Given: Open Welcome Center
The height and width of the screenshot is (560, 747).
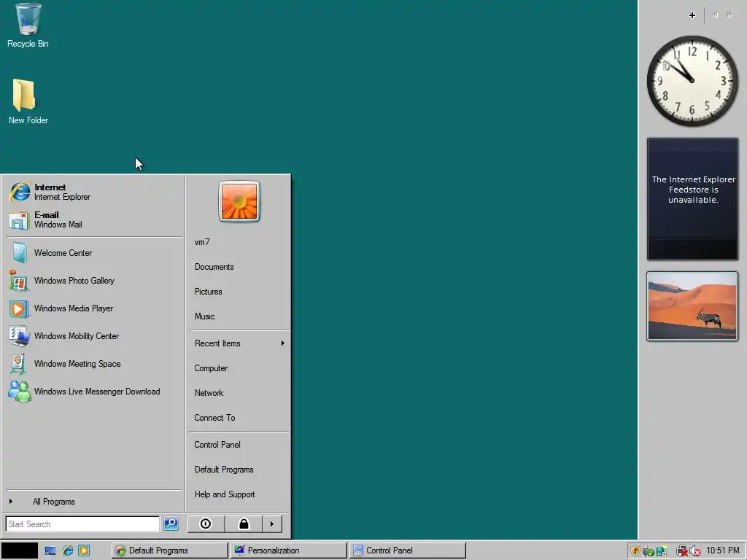Looking at the screenshot, I should pyautogui.click(x=94, y=253).
